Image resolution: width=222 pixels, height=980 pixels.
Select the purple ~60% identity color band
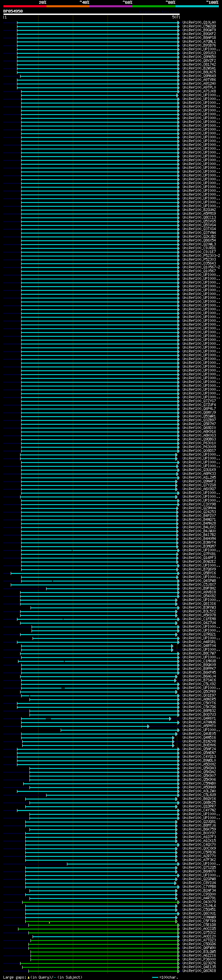tap(111, 6)
